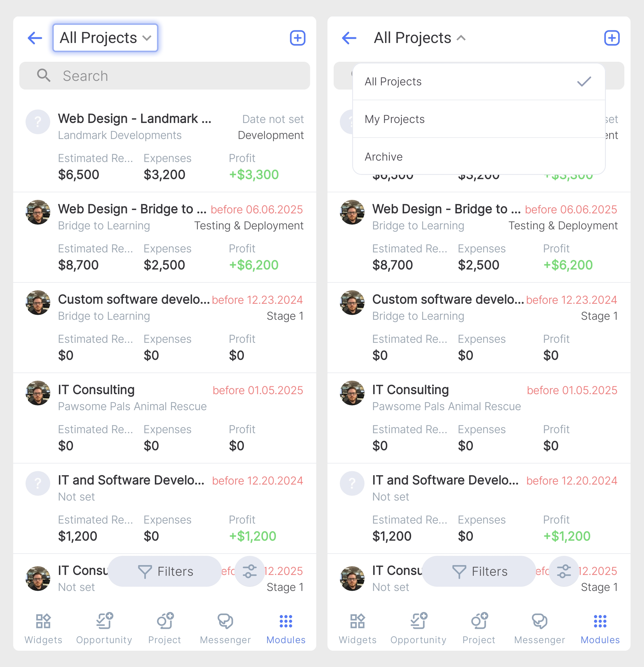Screen dimensions: 644x667
Task: Collapse the open All Projects dropdown in right panel
Action: [420, 38]
